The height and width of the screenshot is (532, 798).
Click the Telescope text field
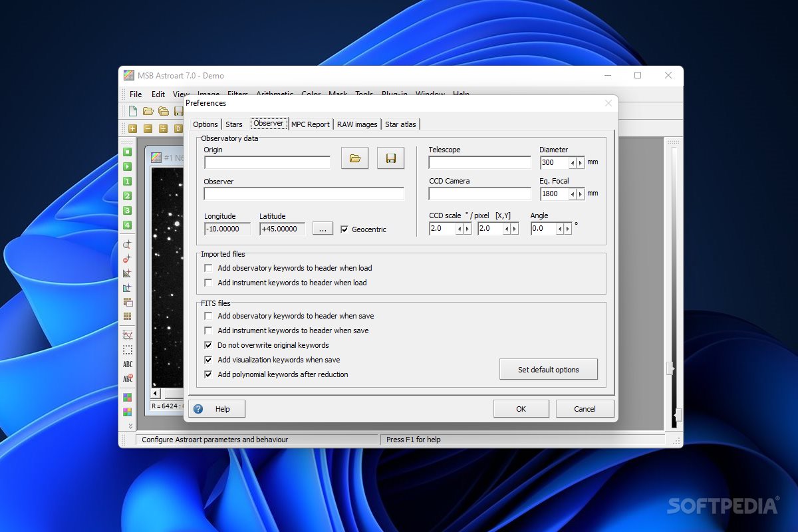(x=480, y=162)
